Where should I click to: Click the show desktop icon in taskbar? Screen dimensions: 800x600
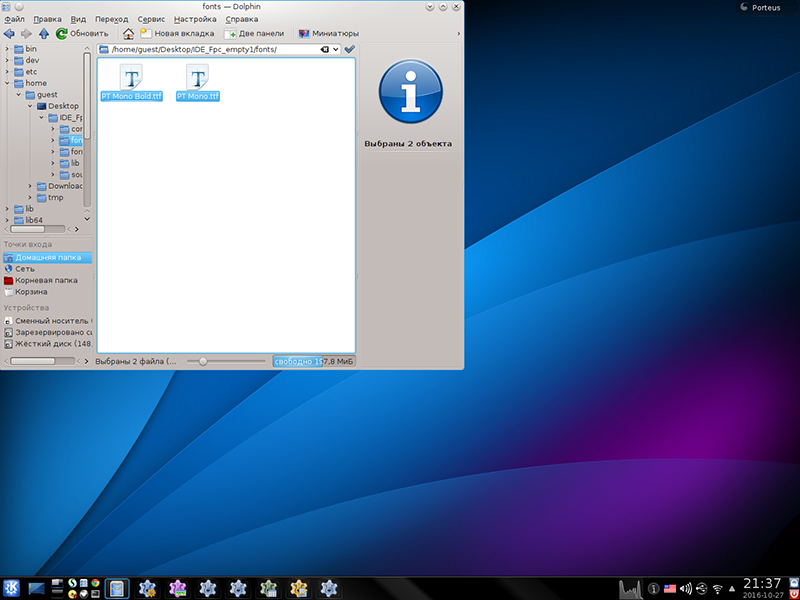pos(37,589)
